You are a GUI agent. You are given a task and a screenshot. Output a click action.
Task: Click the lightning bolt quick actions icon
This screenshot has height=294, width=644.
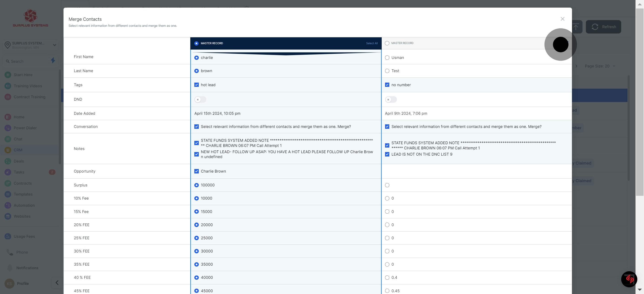click(x=53, y=60)
